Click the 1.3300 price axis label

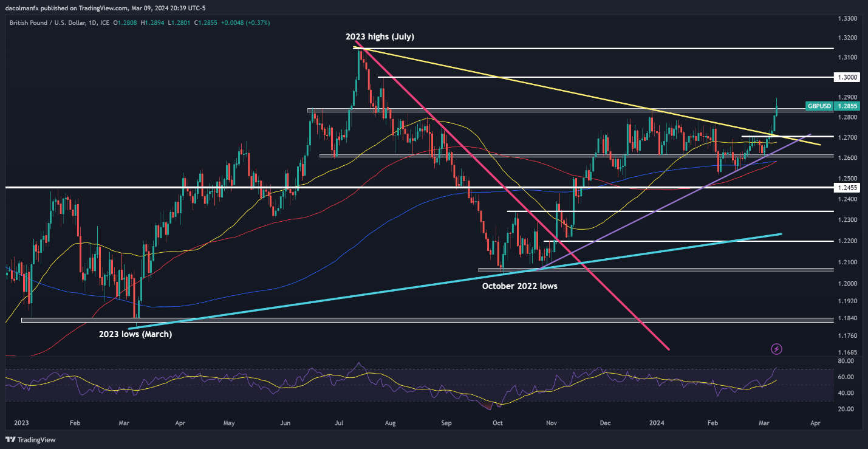pos(847,19)
